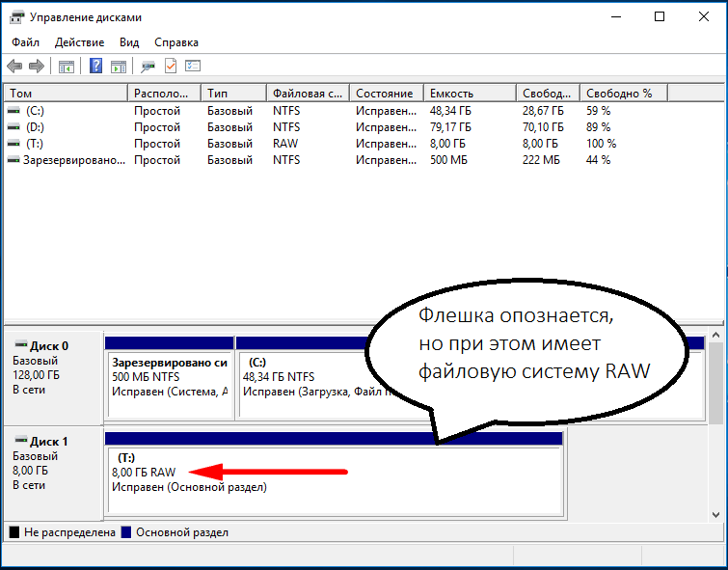
Task: Toggle the console tree toolbar icon
Action: tap(66, 67)
